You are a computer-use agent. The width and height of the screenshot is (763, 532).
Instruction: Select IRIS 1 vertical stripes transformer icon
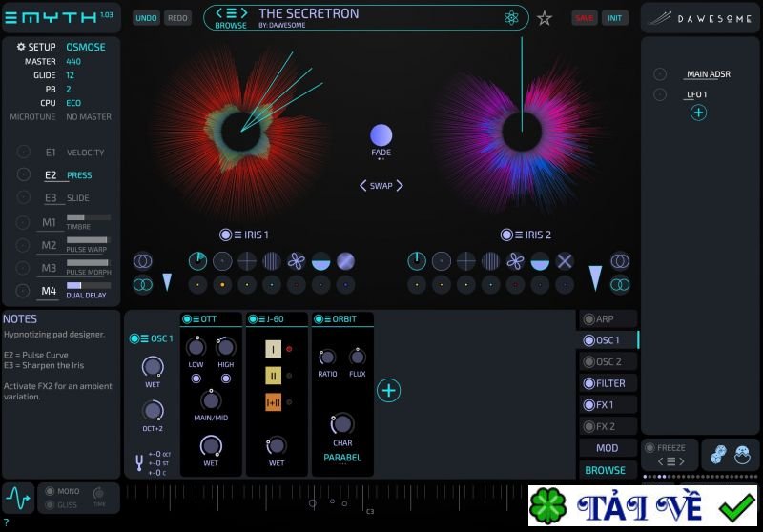click(272, 261)
